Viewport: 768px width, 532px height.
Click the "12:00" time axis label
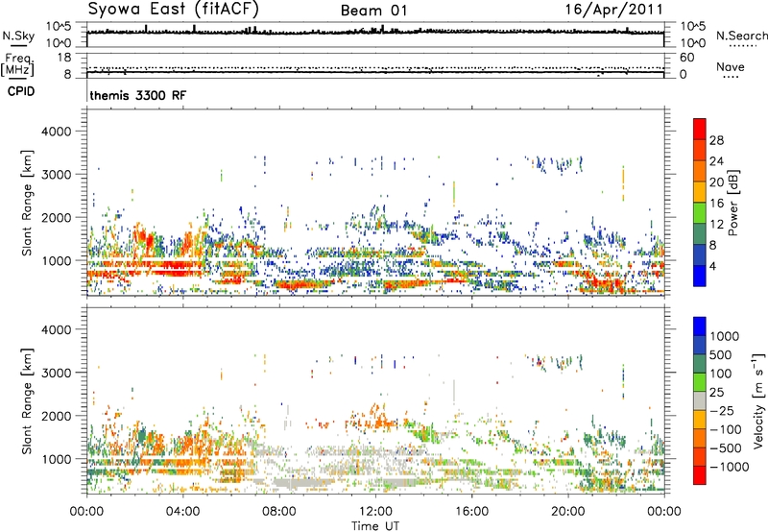point(375,512)
